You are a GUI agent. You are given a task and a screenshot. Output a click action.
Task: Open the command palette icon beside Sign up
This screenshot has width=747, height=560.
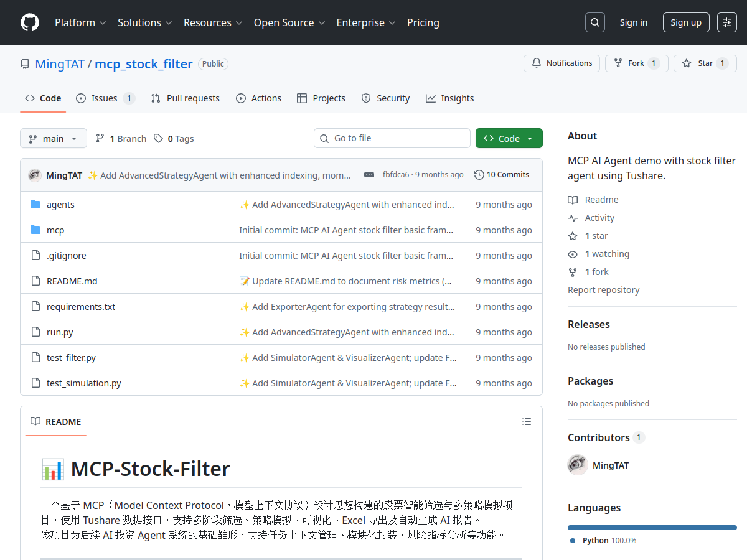726,22
